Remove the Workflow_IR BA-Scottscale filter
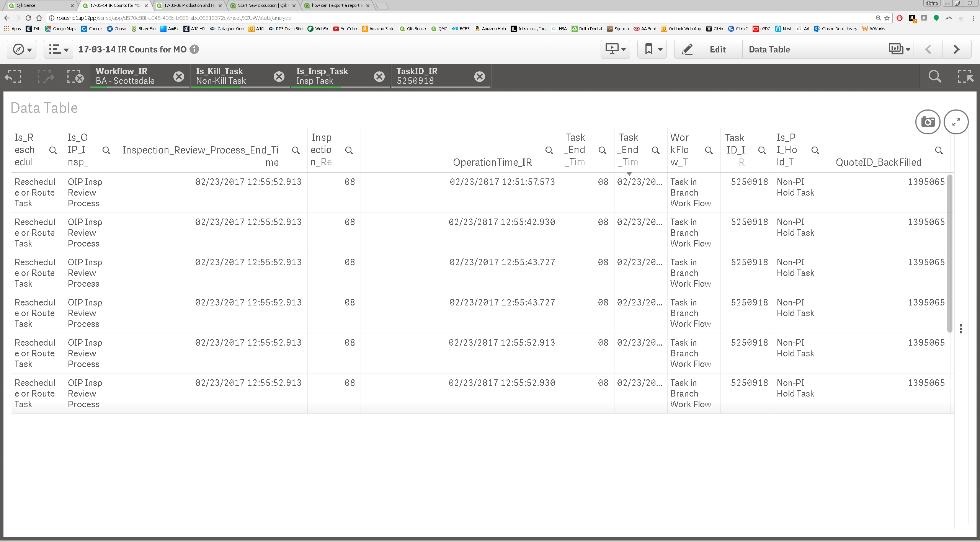980x542 pixels. (x=178, y=76)
